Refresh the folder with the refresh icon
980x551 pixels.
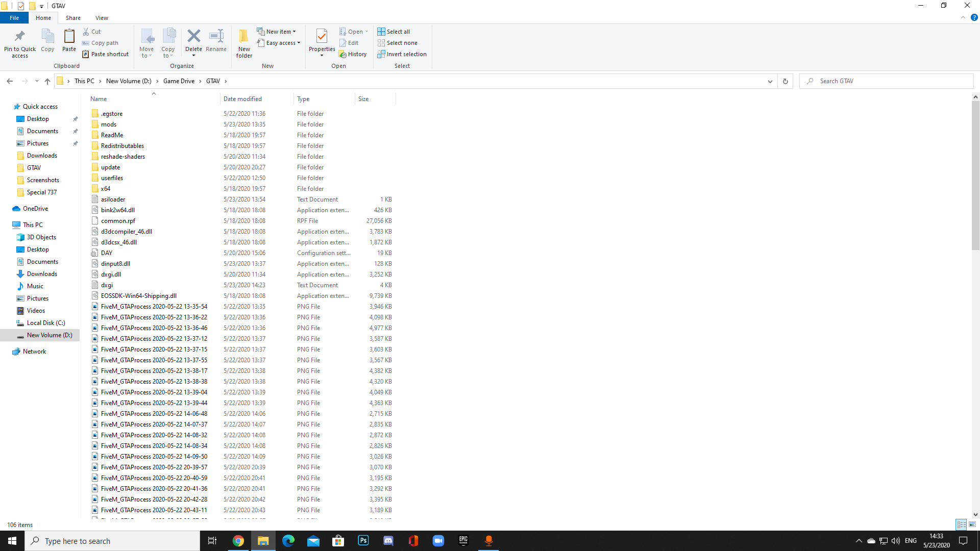785,81
